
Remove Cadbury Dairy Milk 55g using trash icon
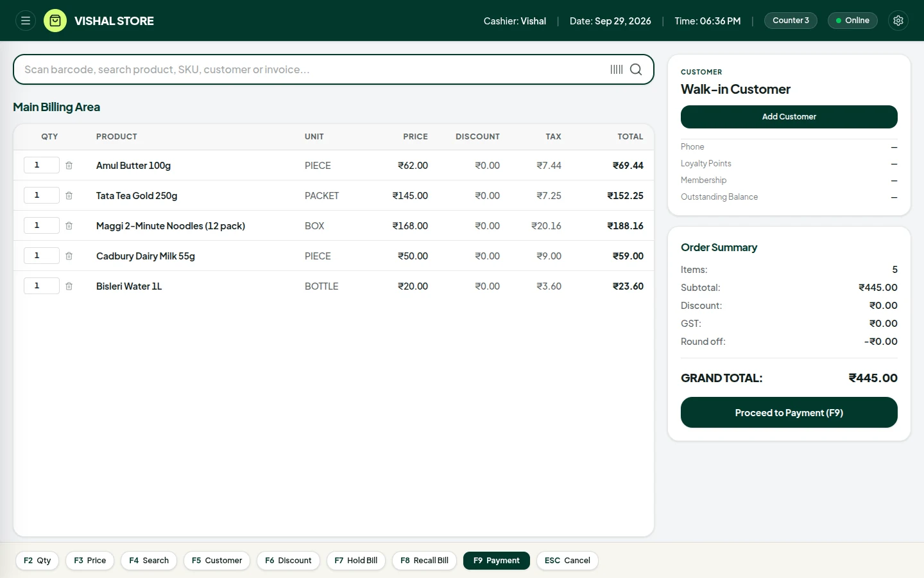tap(69, 256)
